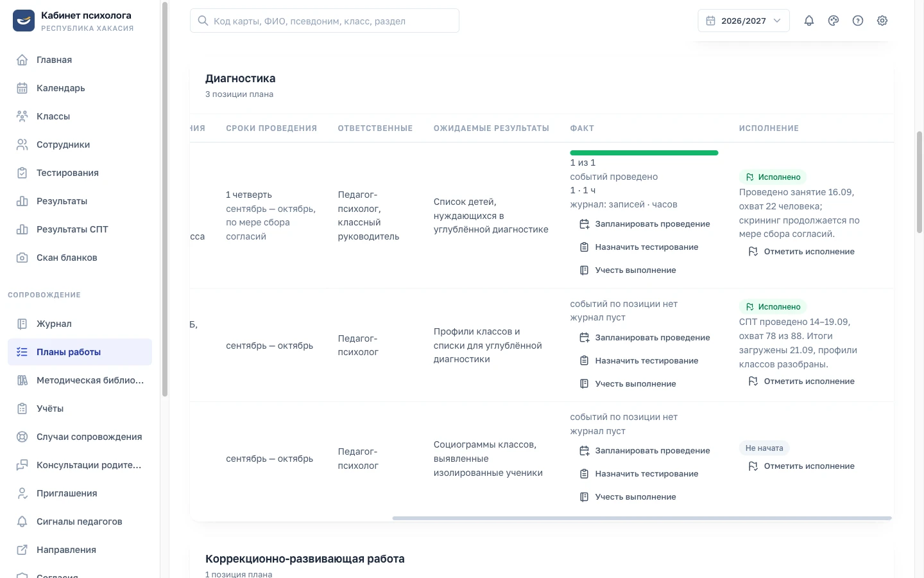Click the Факт column header

coord(582,128)
